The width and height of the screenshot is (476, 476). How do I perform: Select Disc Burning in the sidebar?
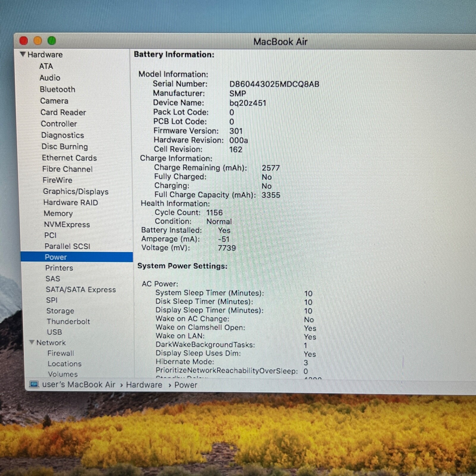click(65, 146)
